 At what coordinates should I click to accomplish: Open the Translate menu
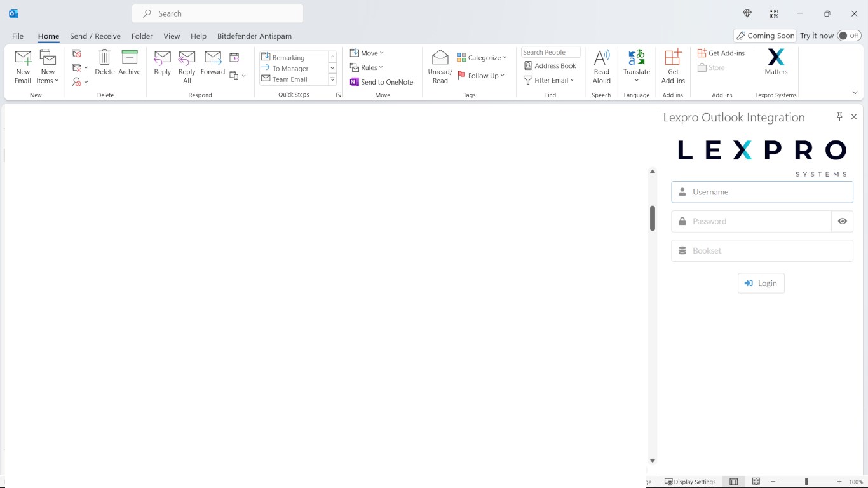[637, 67]
